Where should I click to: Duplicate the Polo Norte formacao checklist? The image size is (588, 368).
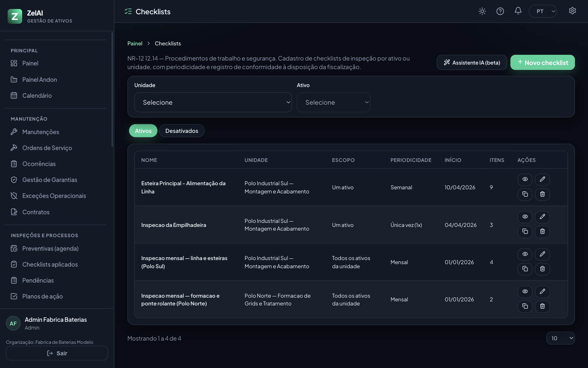point(525,306)
